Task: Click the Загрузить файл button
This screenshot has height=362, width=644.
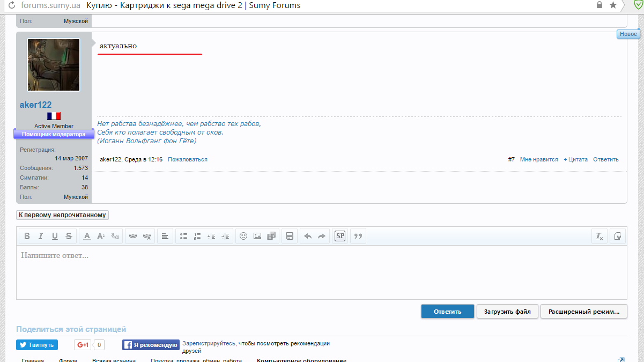Action: point(507,312)
